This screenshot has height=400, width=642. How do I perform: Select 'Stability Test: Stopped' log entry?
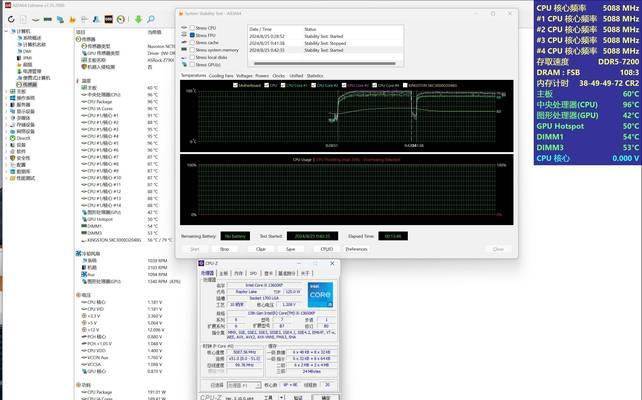point(325,43)
